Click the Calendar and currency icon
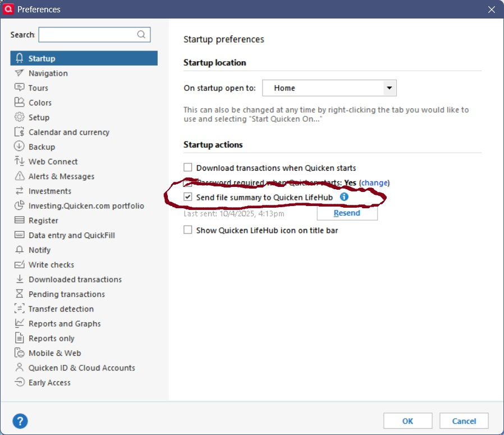Viewport: 504px width, 435px height. pyautogui.click(x=19, y=132)
